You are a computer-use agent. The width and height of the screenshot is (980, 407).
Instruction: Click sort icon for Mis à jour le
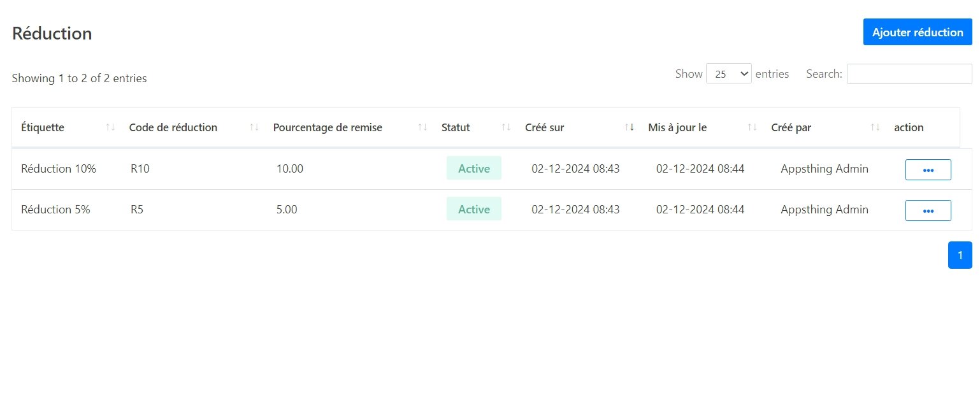click(x=753, y=127)
